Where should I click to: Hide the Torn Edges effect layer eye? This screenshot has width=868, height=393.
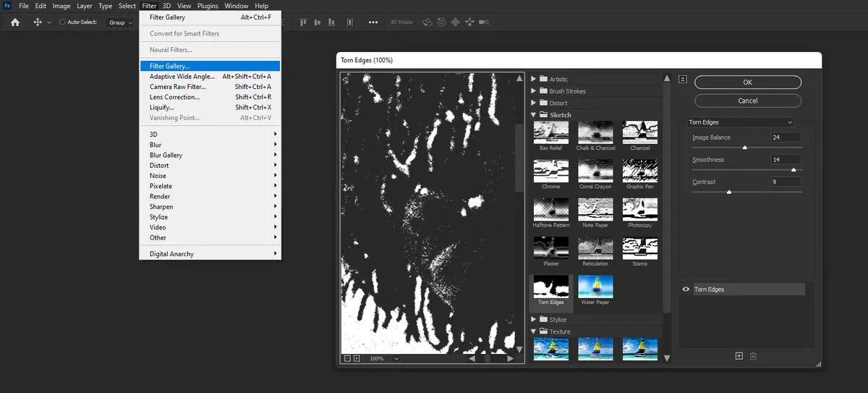[x=686, y=290]
